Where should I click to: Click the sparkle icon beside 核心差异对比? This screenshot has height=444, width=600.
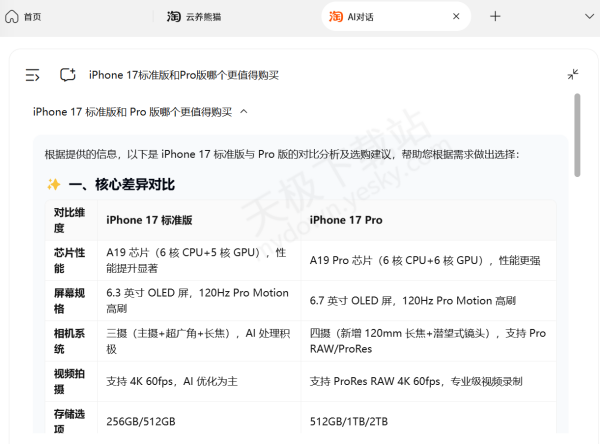pos(54,184)
